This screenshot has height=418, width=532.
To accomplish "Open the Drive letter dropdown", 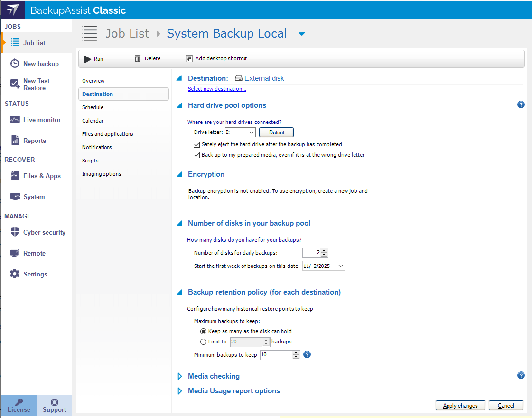I will point(251,133).
